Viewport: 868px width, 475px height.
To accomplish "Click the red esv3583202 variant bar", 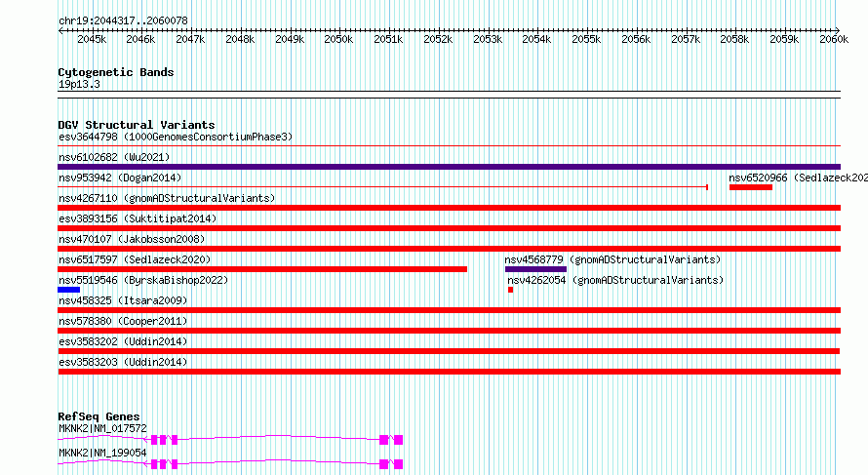I will coord(449,351).
